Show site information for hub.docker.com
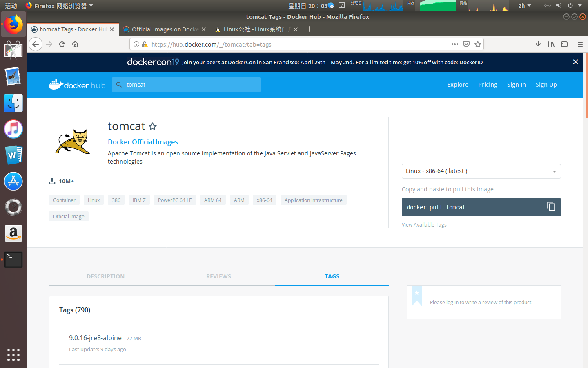Image resolution: width=588 pixels, height=368 pixels. [136, 44]
